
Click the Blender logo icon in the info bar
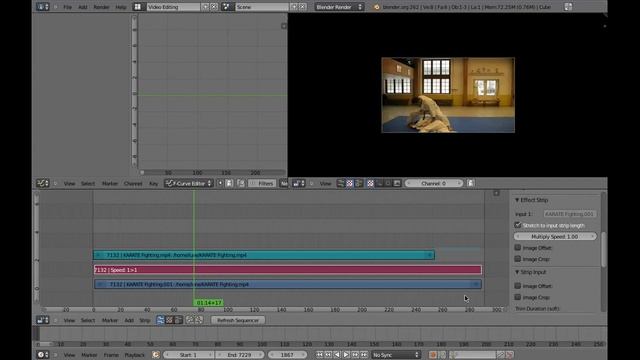[376, 7]
